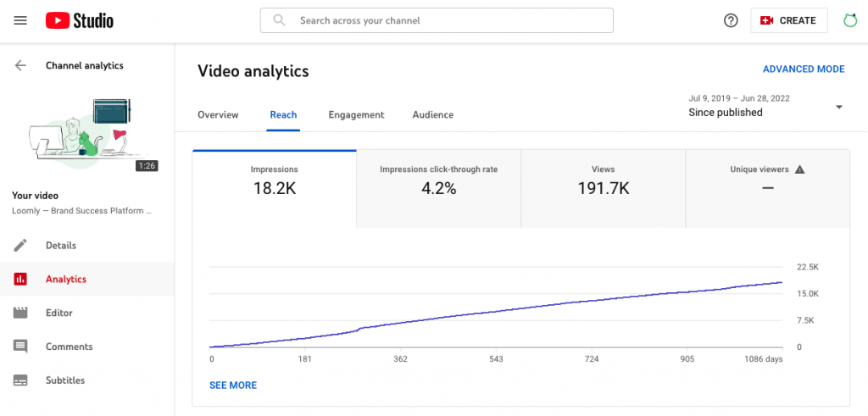868x416 pixels.
Task: Select the Unique viewers card
Action: pos(767,188)
